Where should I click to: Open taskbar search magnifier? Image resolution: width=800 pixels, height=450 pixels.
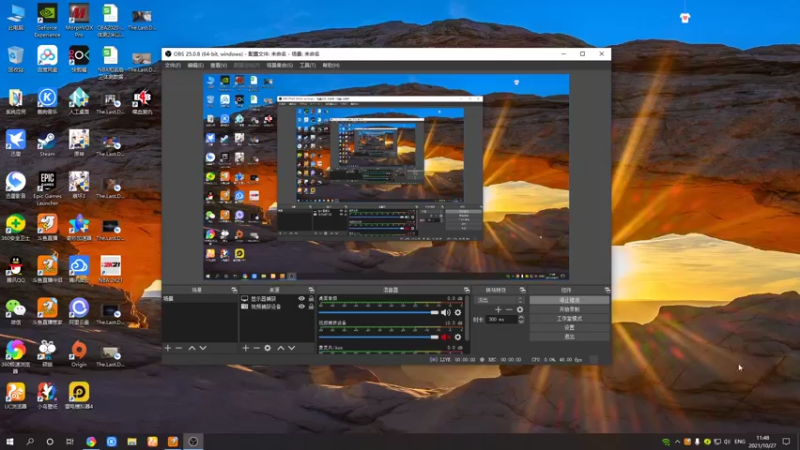coord(30,442)
